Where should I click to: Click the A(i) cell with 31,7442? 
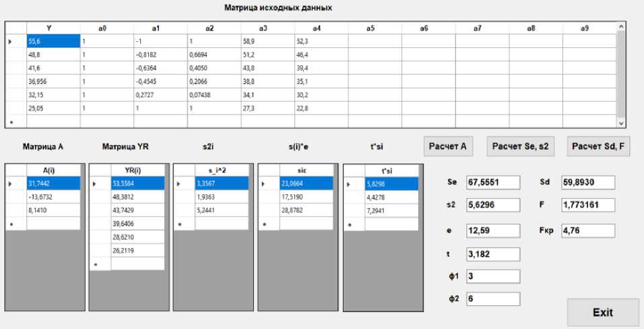pos(53,183)
